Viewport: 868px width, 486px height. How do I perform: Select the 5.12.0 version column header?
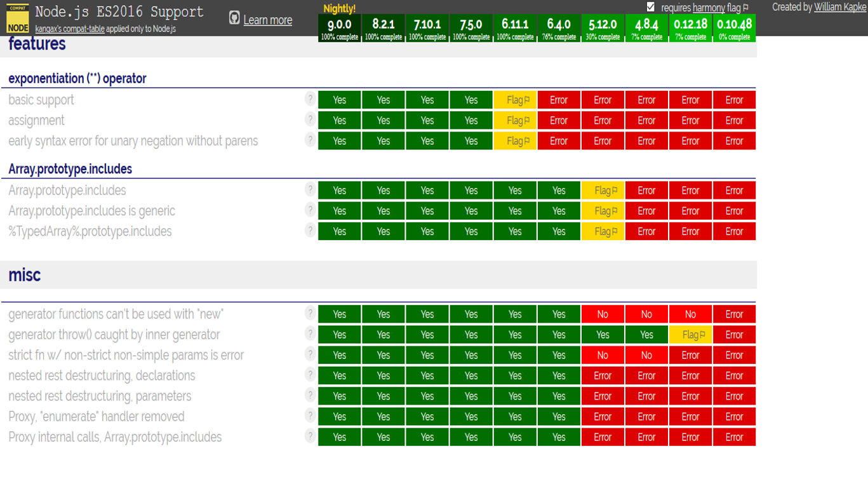click(x=603, y=28)
